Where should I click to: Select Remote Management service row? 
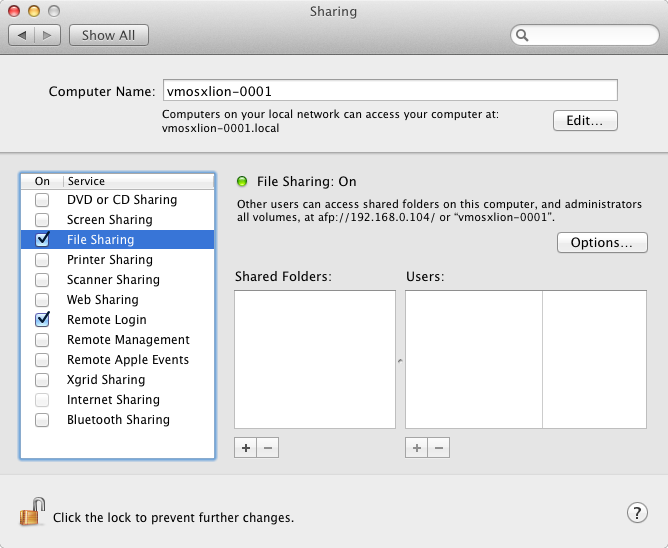point(128,340)
